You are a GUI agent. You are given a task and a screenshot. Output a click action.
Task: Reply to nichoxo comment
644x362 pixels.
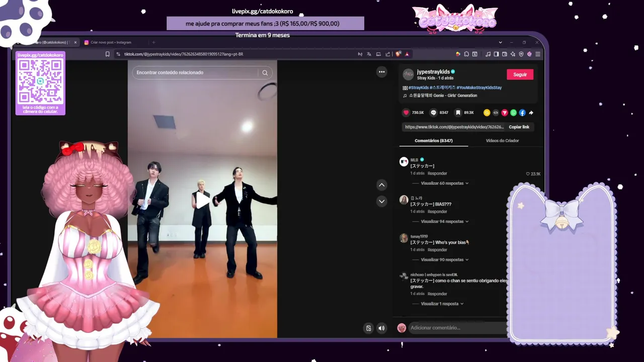pyautogui.click(x=437, y=294)
